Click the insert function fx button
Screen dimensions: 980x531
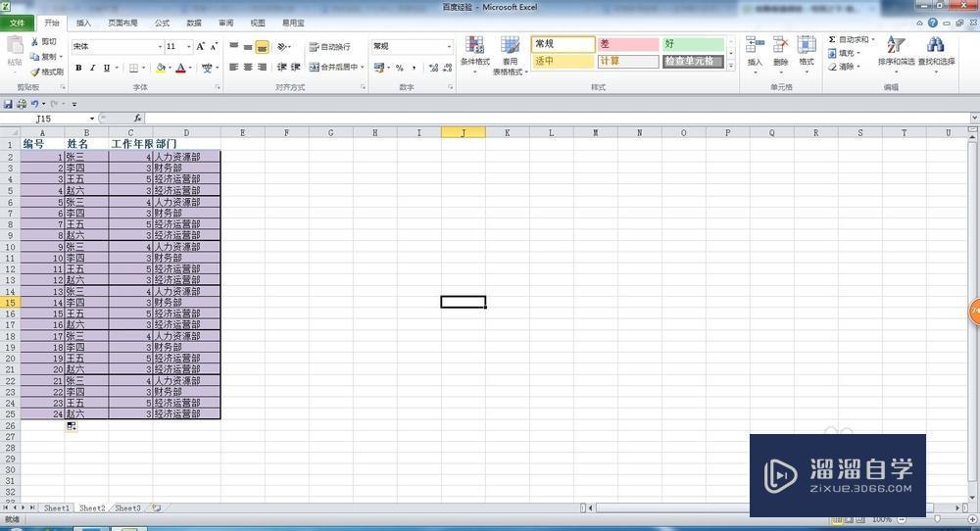tap(137, 119)
